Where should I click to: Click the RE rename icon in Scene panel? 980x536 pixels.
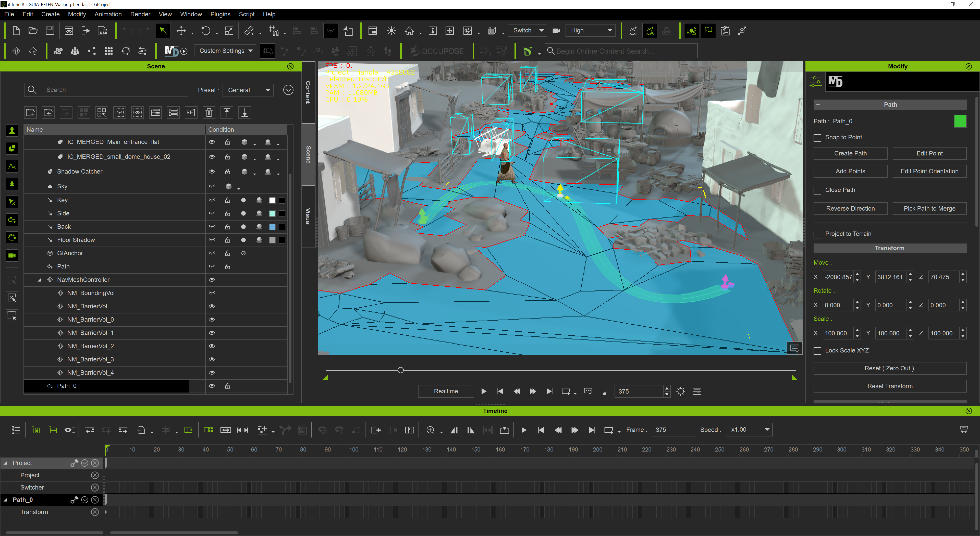191,113
